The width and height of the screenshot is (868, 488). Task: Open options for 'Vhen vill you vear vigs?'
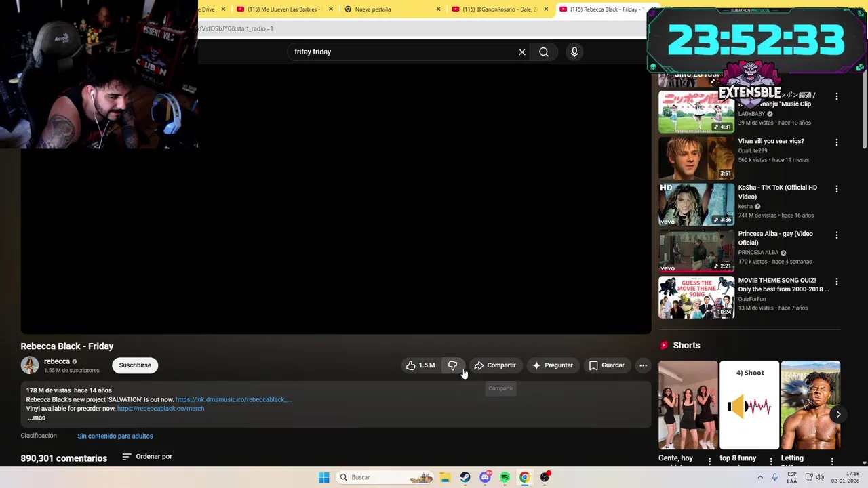tap(836, 142)
